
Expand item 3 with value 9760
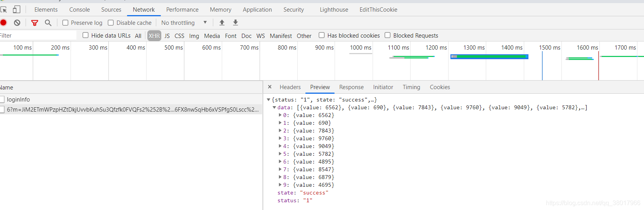click(280, 138)
